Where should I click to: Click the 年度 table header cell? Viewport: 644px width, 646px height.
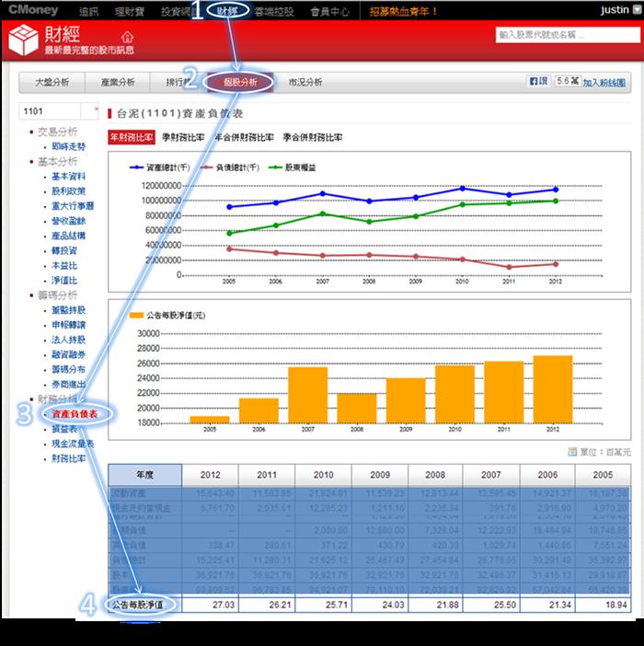(145, 475)
